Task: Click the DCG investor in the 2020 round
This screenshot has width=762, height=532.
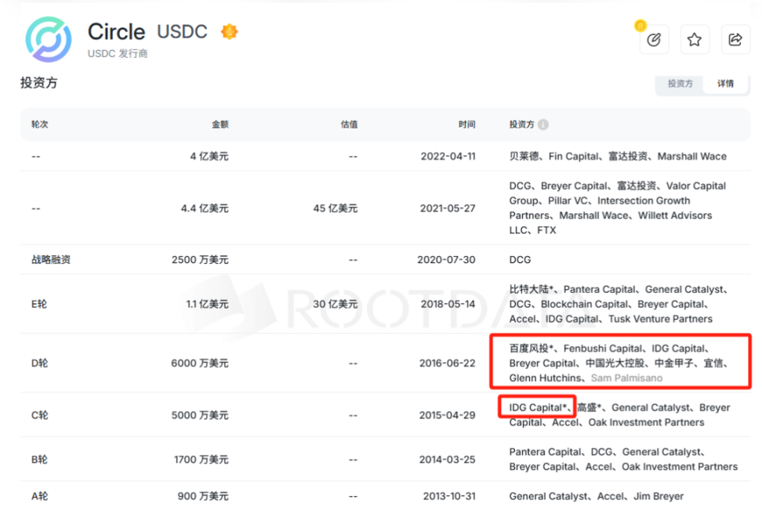Action: pos(519,259)
